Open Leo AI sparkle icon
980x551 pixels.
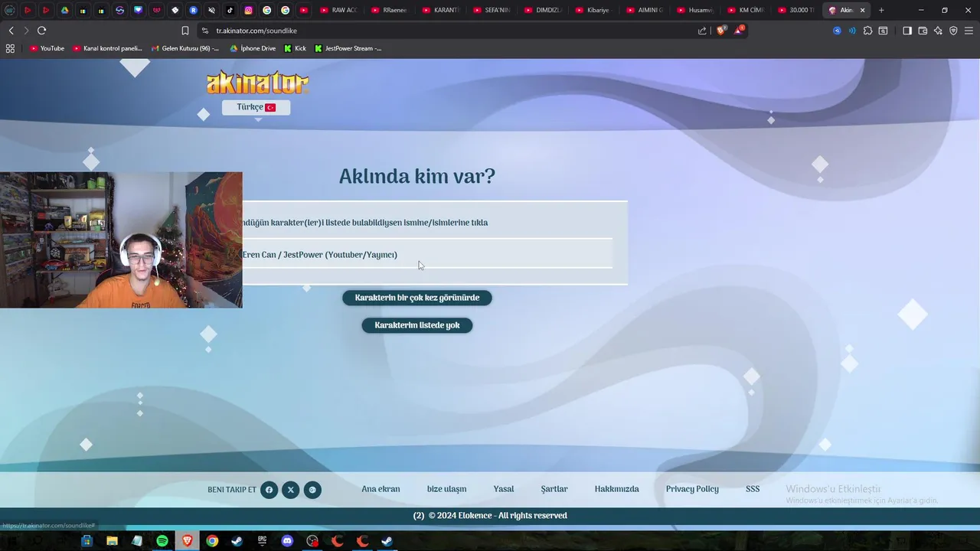coord(938,31)
